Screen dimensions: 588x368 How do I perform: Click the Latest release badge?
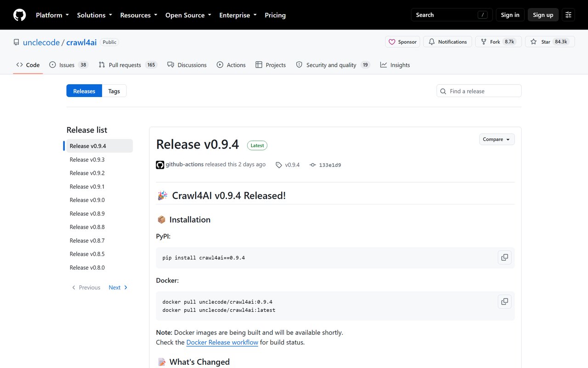coord(257,145)
